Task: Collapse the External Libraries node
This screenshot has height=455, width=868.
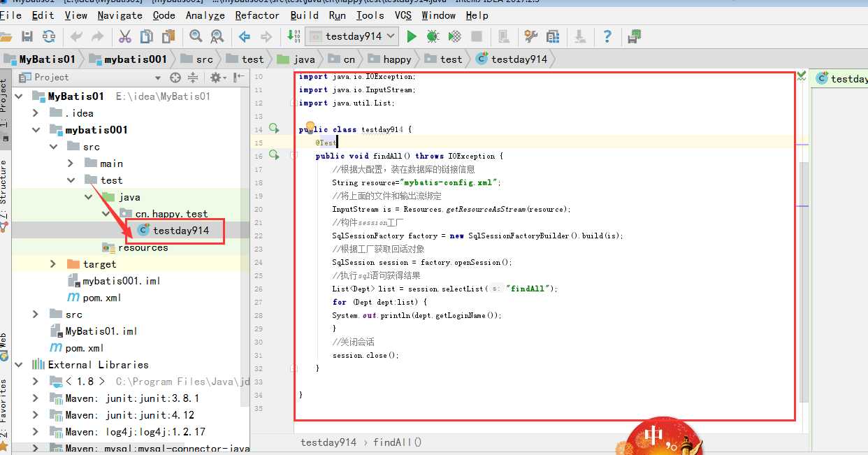Action: click(x=19, y=365)
